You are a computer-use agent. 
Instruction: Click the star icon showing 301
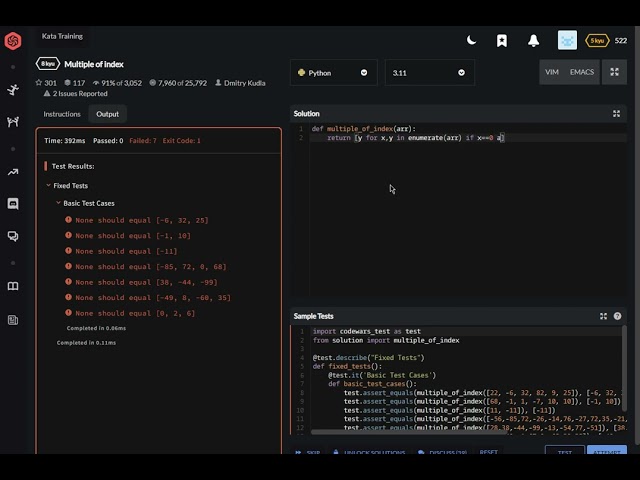[39, 82]
